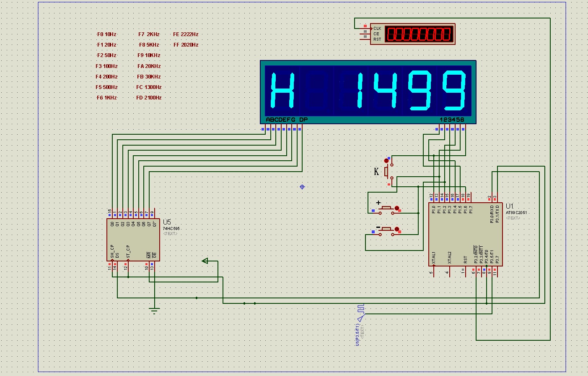The width and height of the screenshot is (588, 376).
Task: Click the 'F7 2KHz' text label
Action: click(x=149, y=34)
